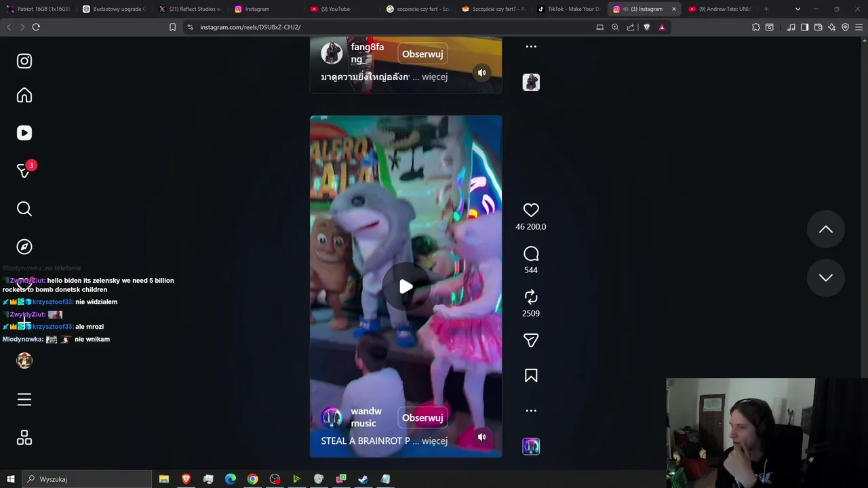Open a new browser tab with plus
Image resolution: width=868 pixels, height=488 pixels.
(766, 9)
